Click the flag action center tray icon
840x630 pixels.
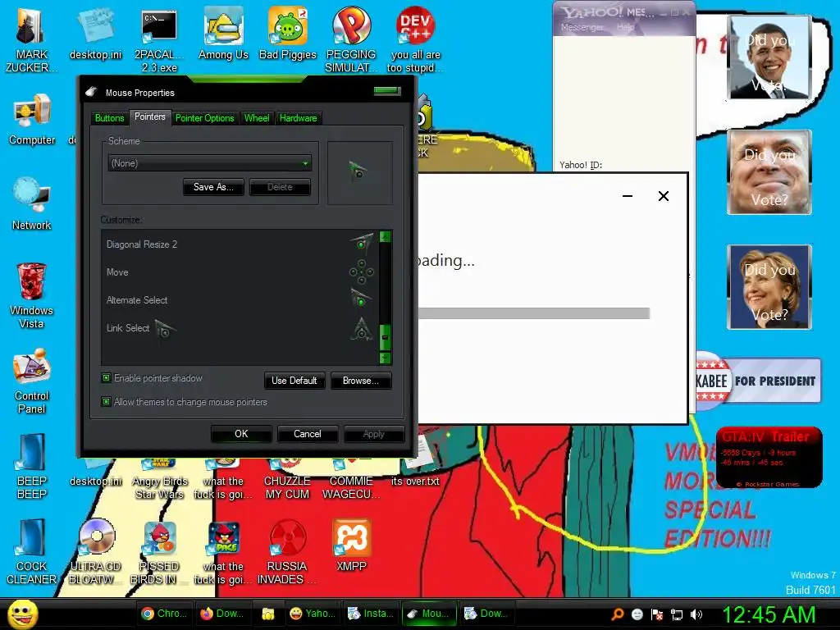pos(657,614)
